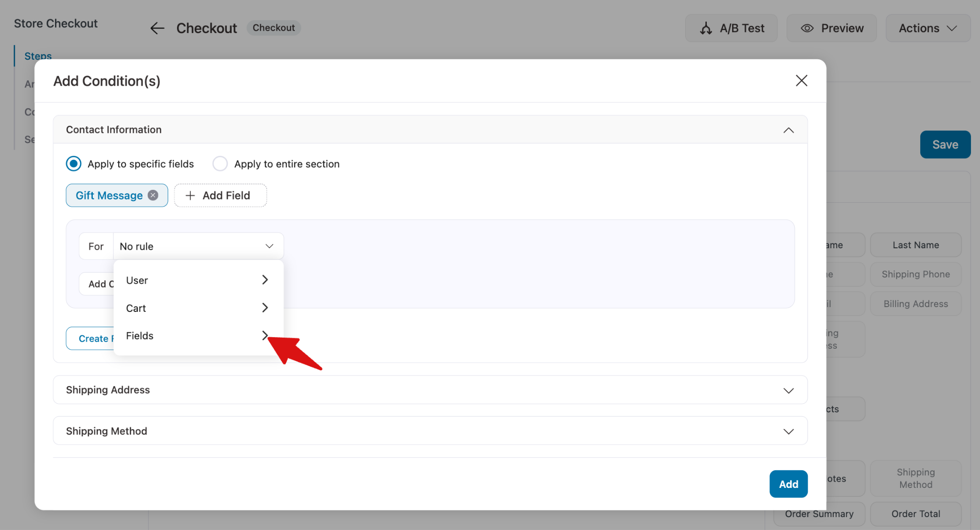Open the No rule dropdown

tap(198, 246)
